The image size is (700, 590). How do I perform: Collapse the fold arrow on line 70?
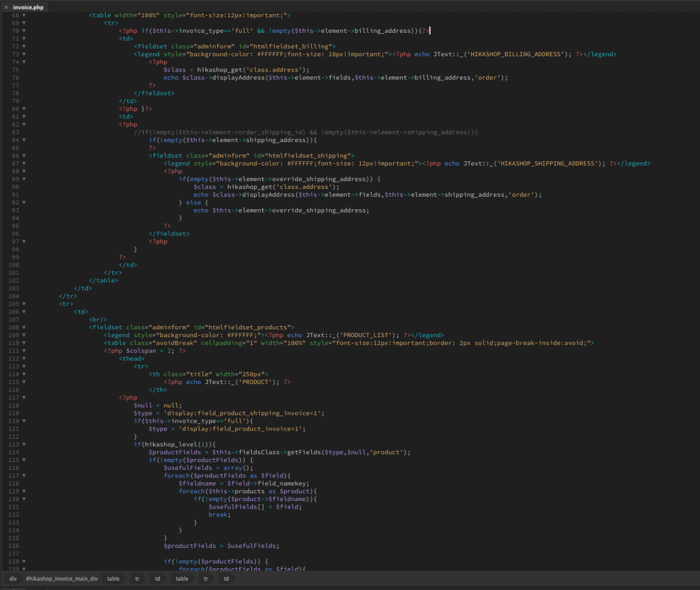click(24, 31)
